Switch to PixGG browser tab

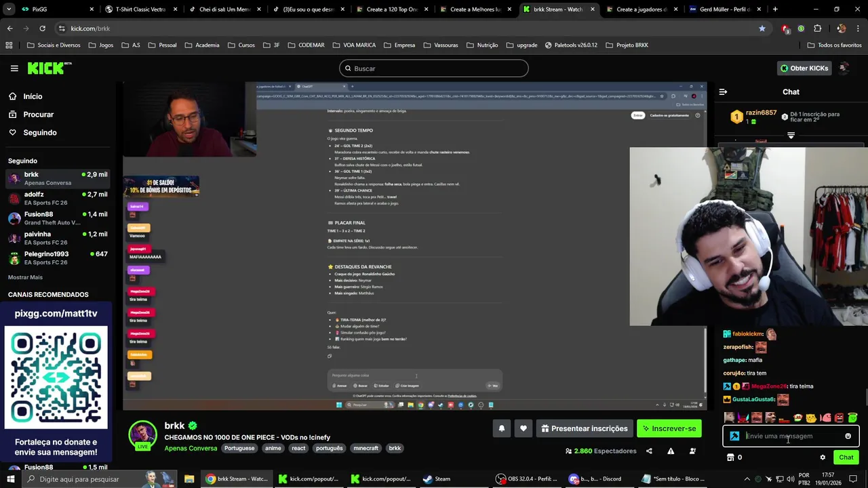click(x=56, y=9)
